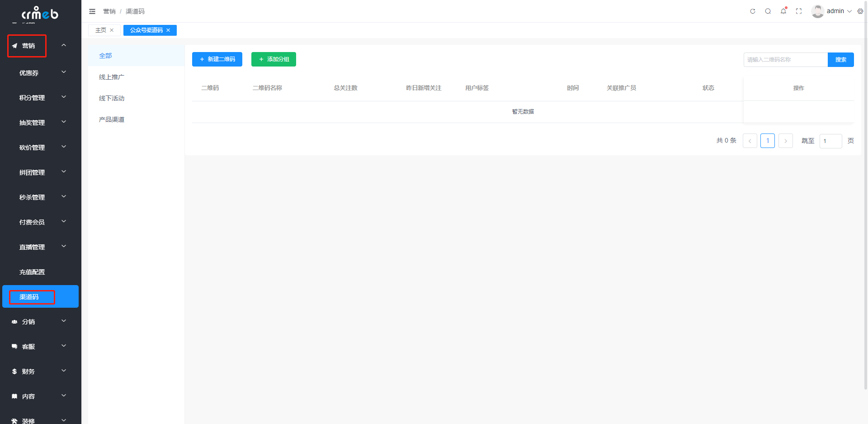This screenshot has width=868, height=424.
Task: Focus the 请输入二维码名称 search field
Action: (786, 60)
